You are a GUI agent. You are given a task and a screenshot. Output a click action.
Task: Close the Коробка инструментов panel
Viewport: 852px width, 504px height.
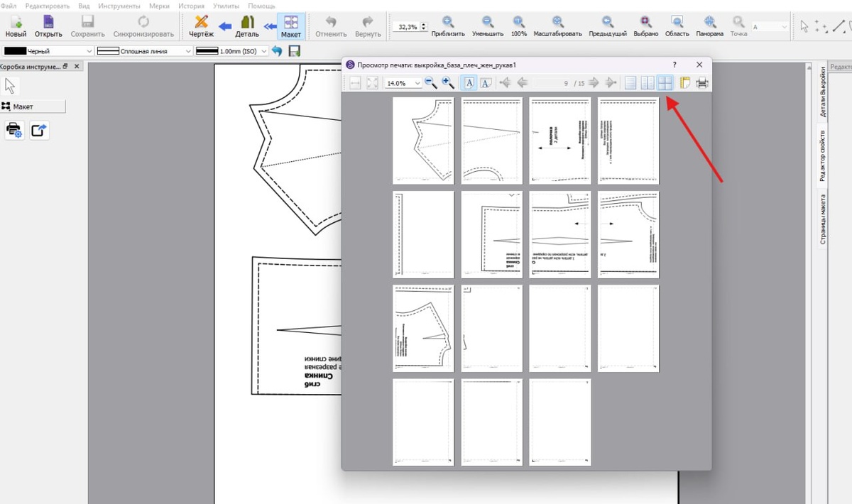point(77,66)
